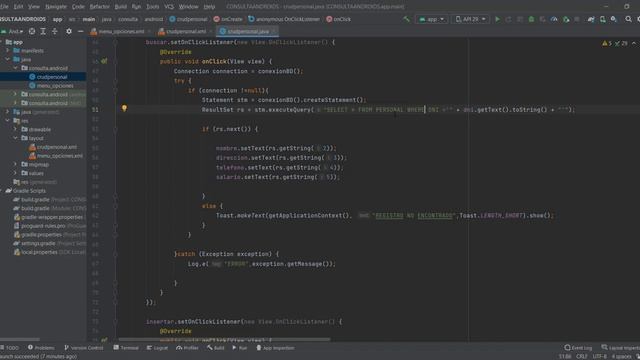Open the App Inspection tool window
Image resolution: width=640 pixels, height=360 pixels.
click(x=275, y=348)
